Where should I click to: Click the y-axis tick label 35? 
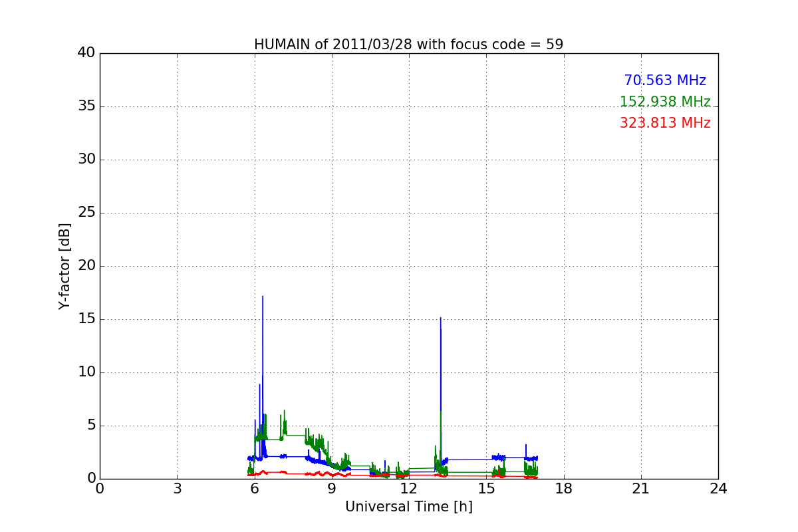click(x=86, y=106)
